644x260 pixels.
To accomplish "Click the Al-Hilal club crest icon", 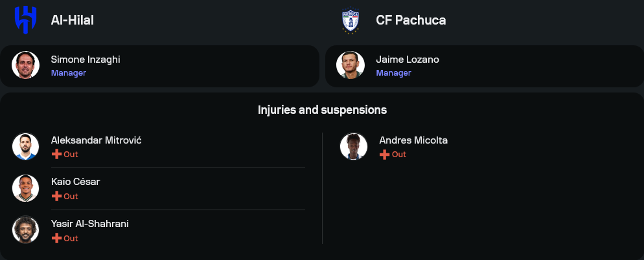I will [x=26, y=20].
